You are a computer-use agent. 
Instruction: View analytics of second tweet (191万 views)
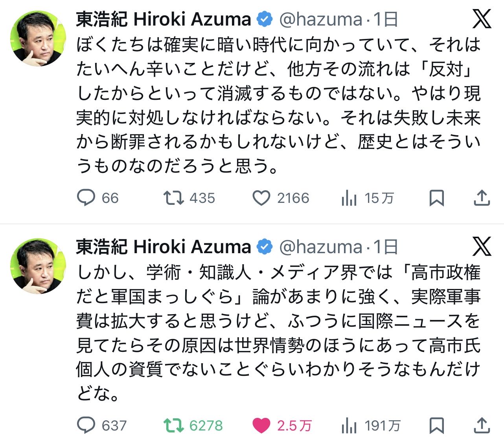tap(349, 425)
